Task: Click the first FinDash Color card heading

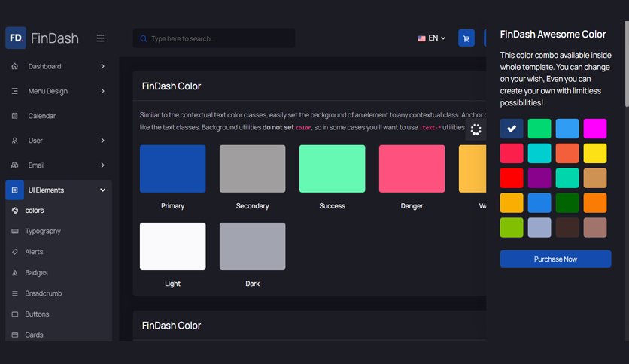Action: coord(172,86)
